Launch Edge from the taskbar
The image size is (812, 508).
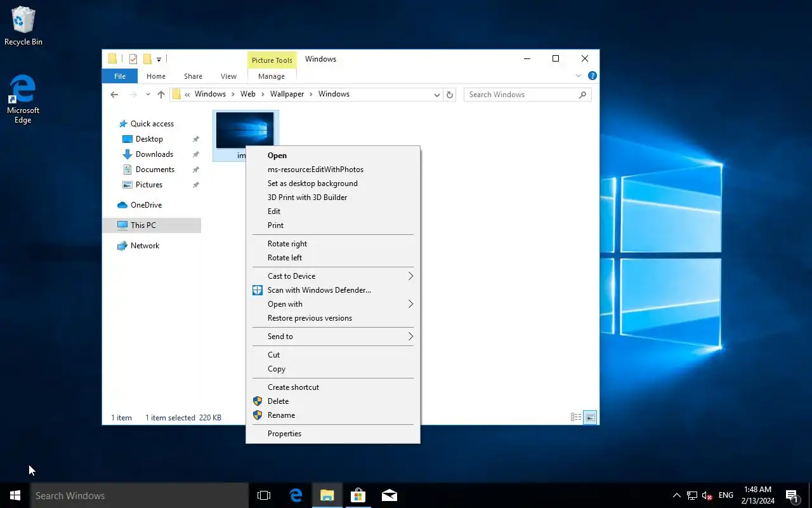click(x=296, y=495)
